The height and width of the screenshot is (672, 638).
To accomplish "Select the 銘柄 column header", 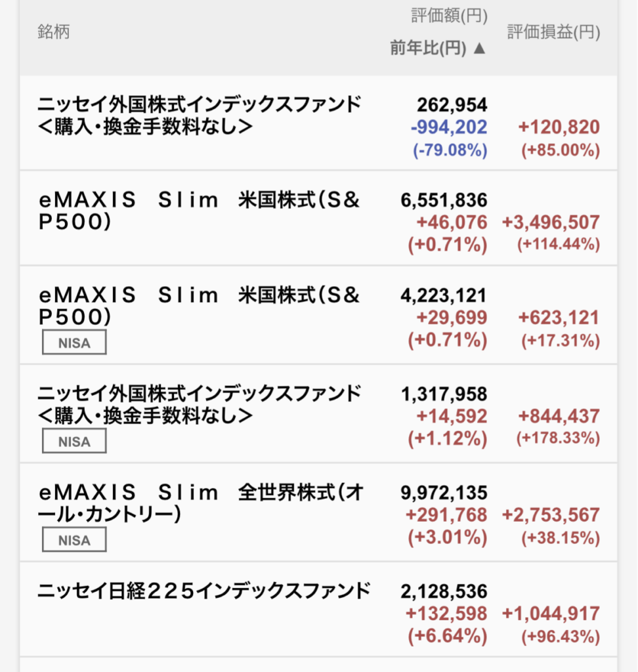I will [x=54, y=32].
